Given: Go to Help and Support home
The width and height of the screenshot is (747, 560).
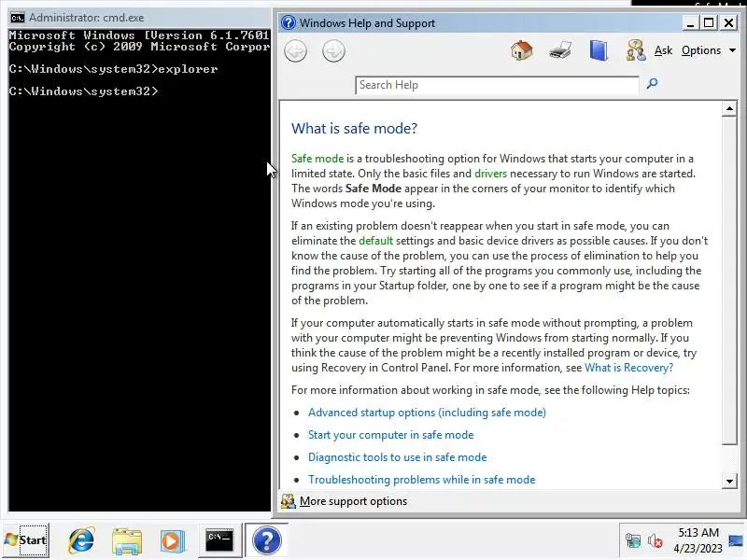Looking at the screenshot, I should [522, 50].
